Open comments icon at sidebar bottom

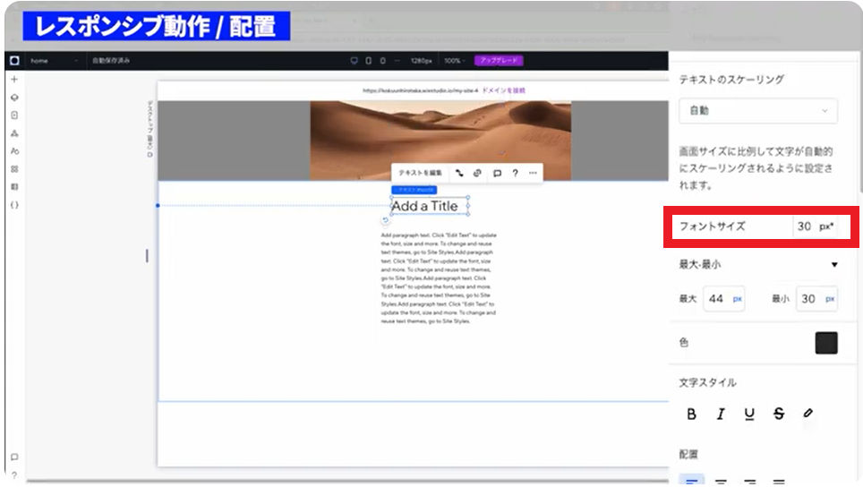(x=14, y=457)
